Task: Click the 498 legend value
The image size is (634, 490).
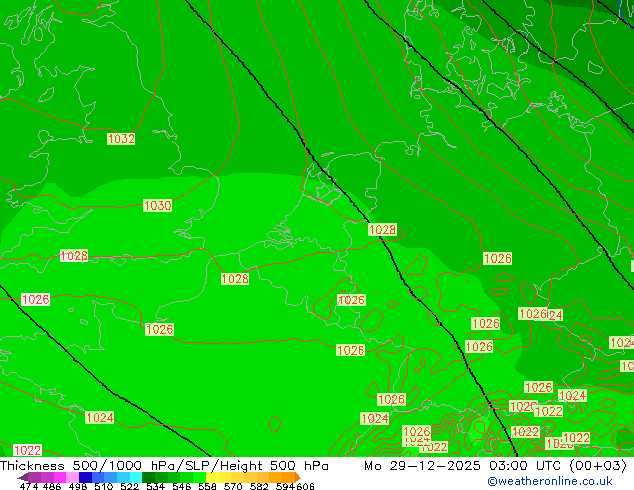Action: tap(78, 486)
